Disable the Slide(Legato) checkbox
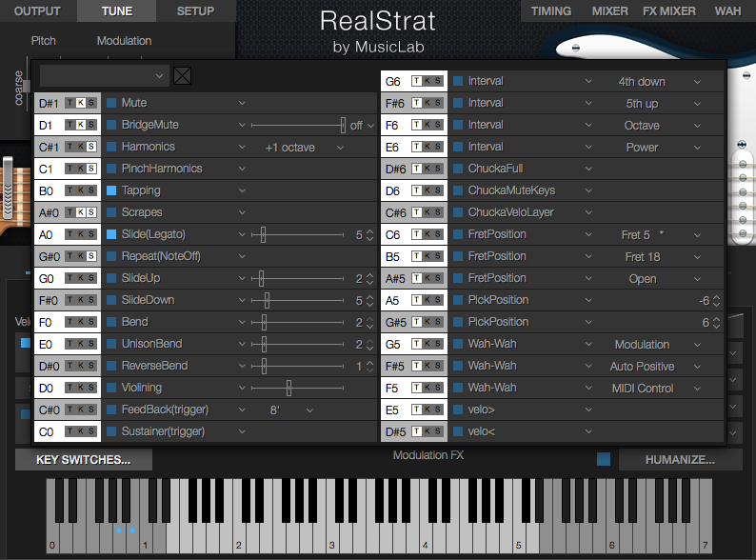 click(x=111, y=234)
